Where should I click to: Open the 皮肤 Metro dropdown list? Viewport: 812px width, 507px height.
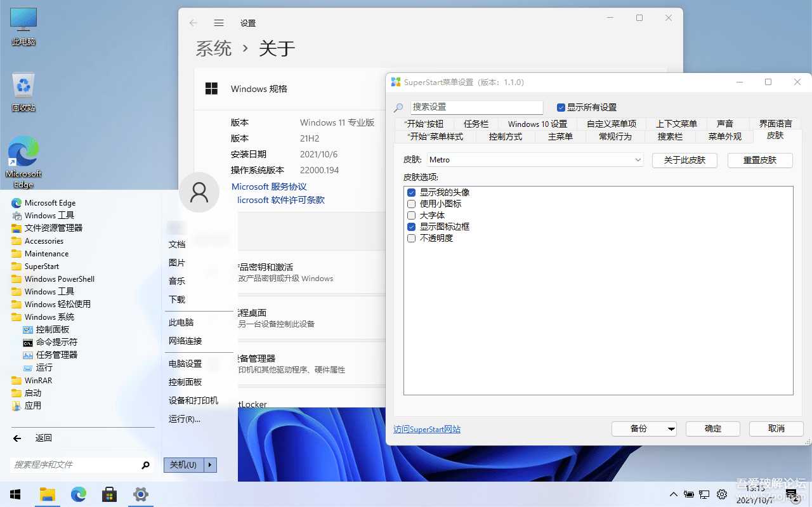click(638, 160)
